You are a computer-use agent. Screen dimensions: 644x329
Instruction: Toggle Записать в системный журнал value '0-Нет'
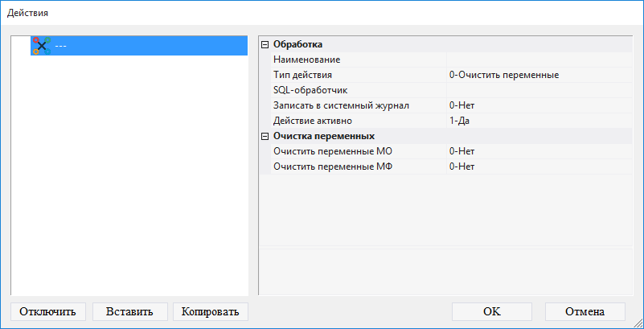click(x=539, y=105)
